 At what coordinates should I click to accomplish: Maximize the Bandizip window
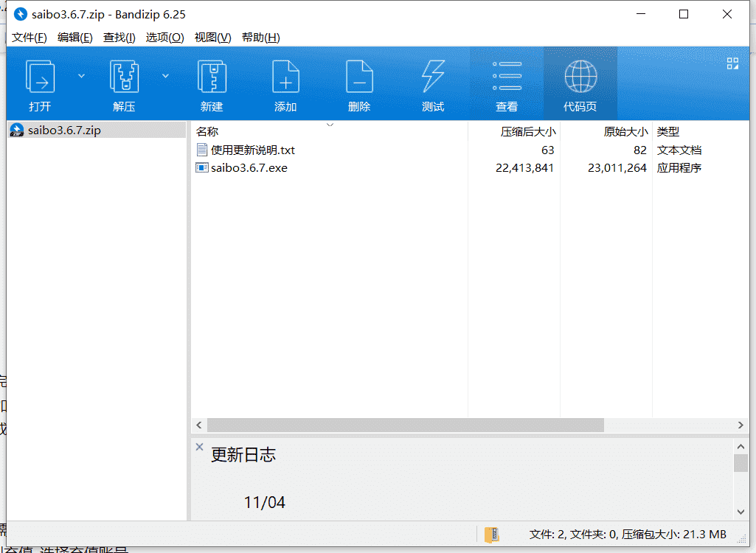(684, 14)
